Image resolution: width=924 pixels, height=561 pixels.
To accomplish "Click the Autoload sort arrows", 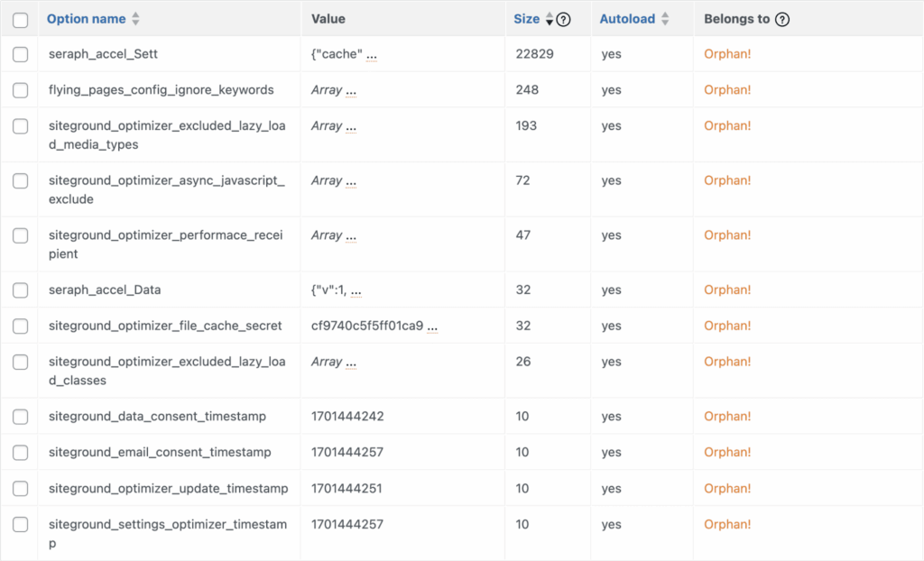I will pyautogui.click(x=665, y=19).
